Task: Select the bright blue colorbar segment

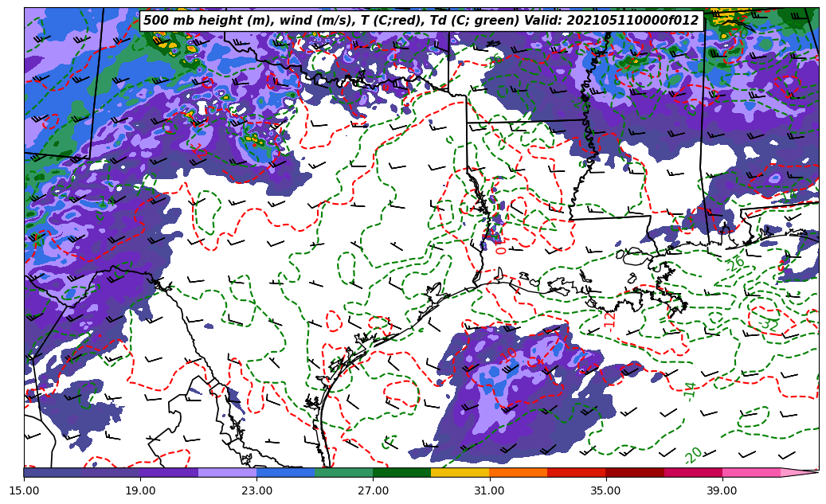Action: pyautogui.click(x=285, y=473)
